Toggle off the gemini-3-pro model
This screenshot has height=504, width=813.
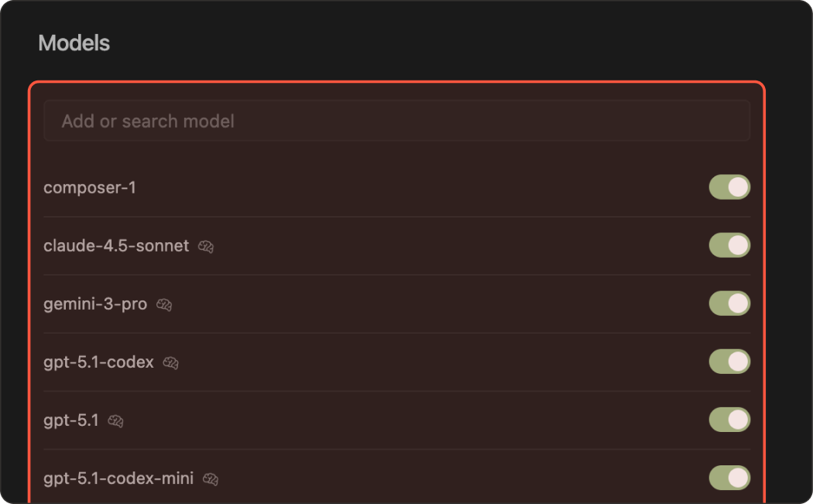pos(729,303)
